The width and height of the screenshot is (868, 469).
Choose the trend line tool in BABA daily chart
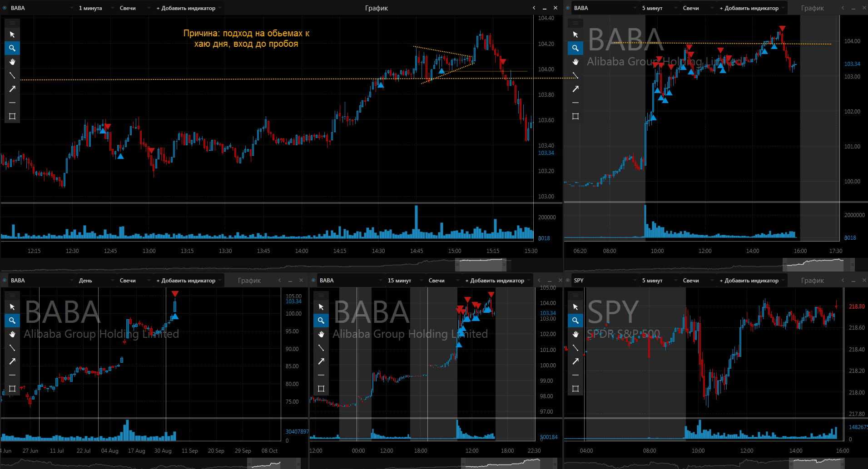12,348
